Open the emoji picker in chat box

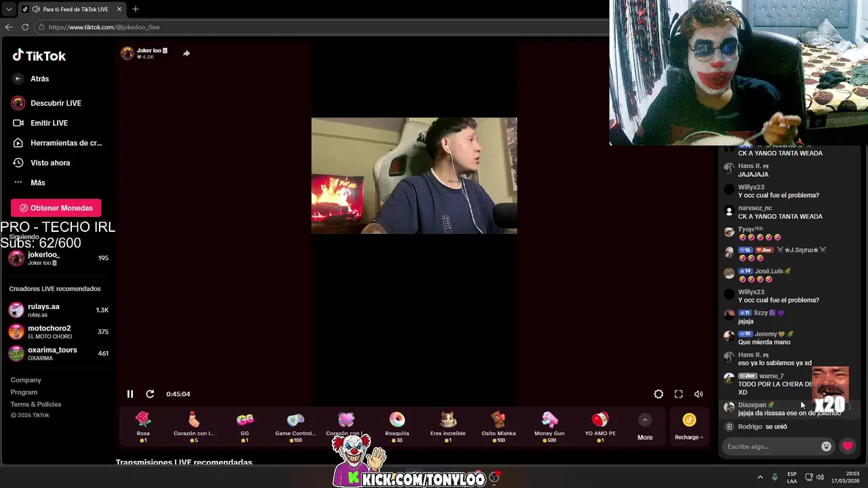pos(826,447)
